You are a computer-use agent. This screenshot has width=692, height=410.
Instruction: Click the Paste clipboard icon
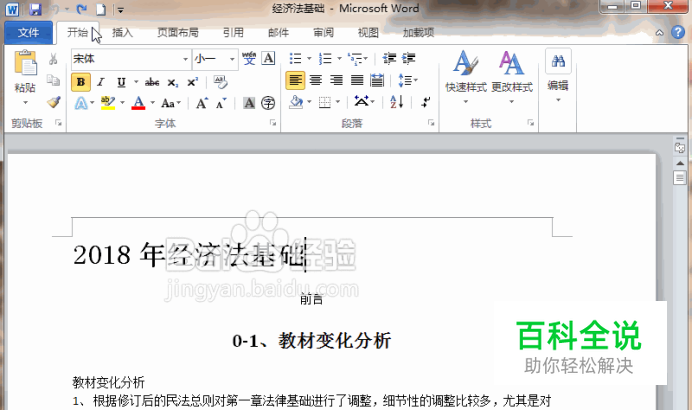(25, 62)
